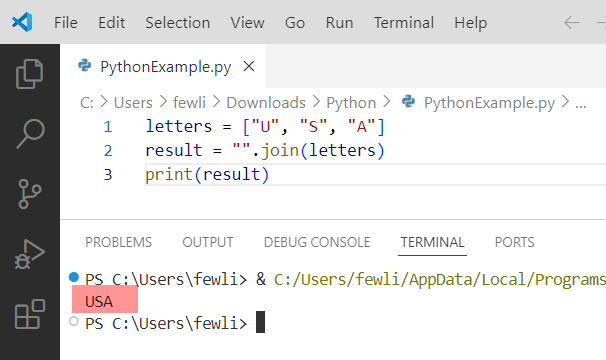Open the Go menu
This screenshot has width=606, height=360.
(x=295, y=22)
